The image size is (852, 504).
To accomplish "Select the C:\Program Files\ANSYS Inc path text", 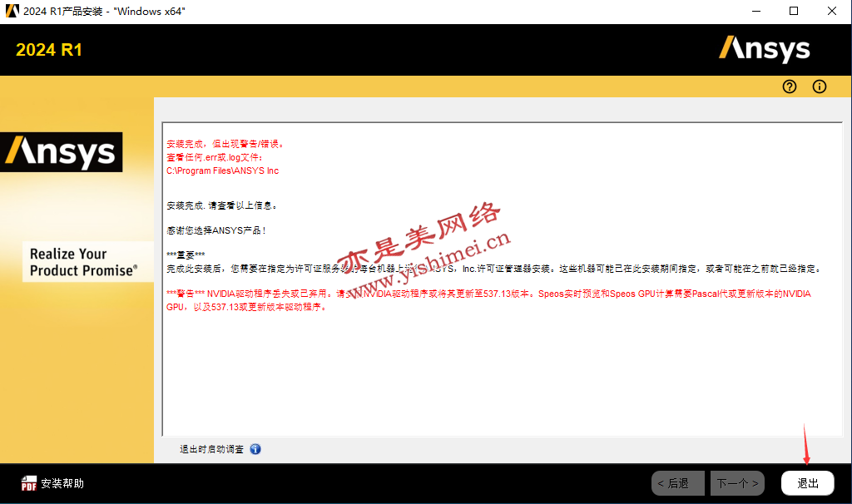I will (x=222, y=170).
